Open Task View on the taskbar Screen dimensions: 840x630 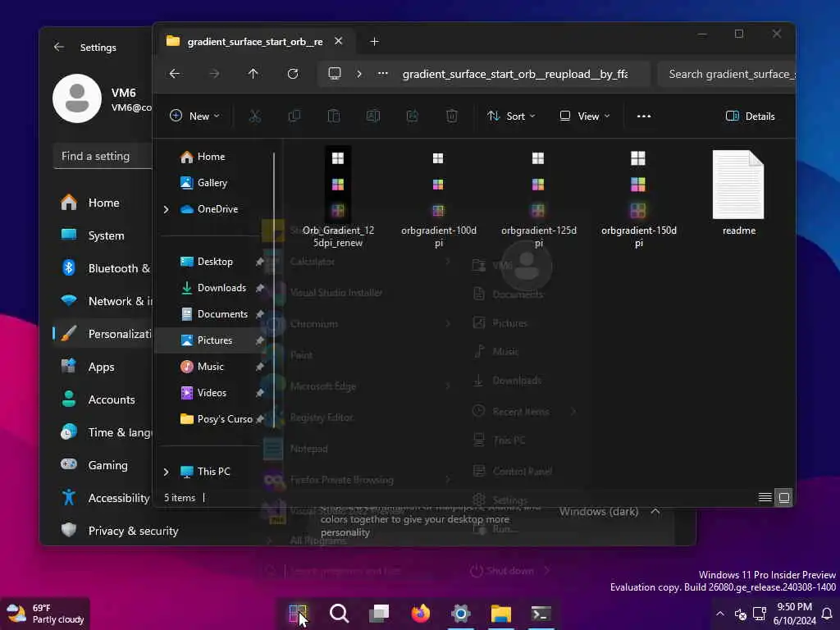pyautogui.click(x=379, y=614)
